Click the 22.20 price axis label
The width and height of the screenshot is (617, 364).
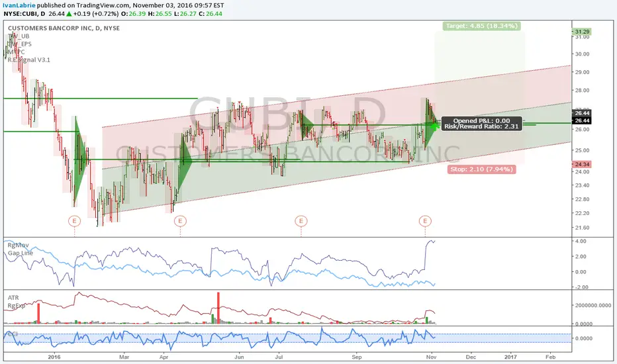(582, 213)
